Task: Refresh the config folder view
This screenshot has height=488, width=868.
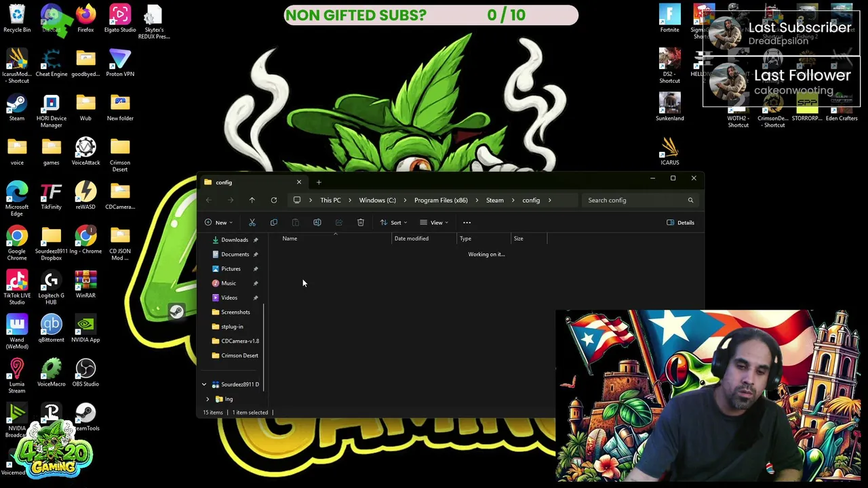Action: tap(274, 200)
